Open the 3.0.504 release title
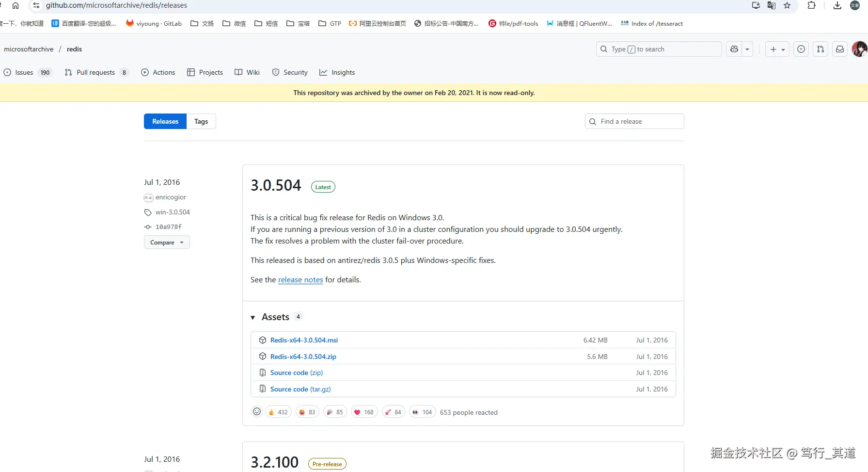This screenshot has width=868, height=472. point(276,185)
